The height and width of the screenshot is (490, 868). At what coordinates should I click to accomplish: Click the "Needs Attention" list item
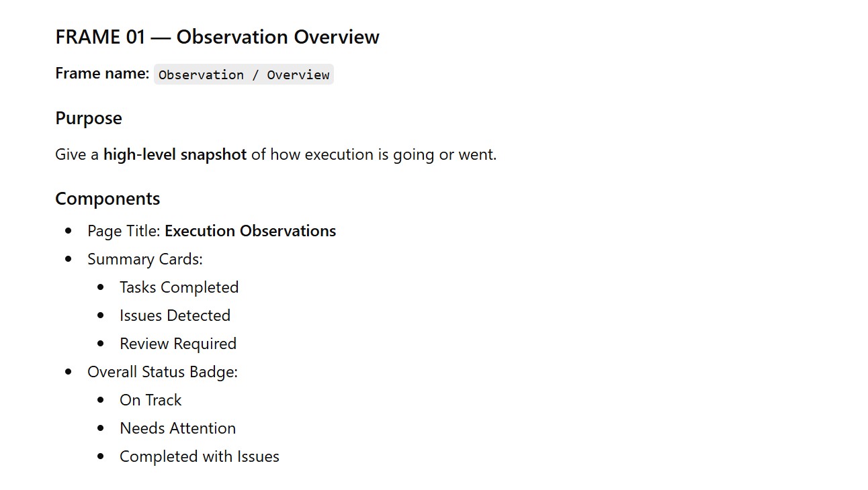click(x=177, y=428)
